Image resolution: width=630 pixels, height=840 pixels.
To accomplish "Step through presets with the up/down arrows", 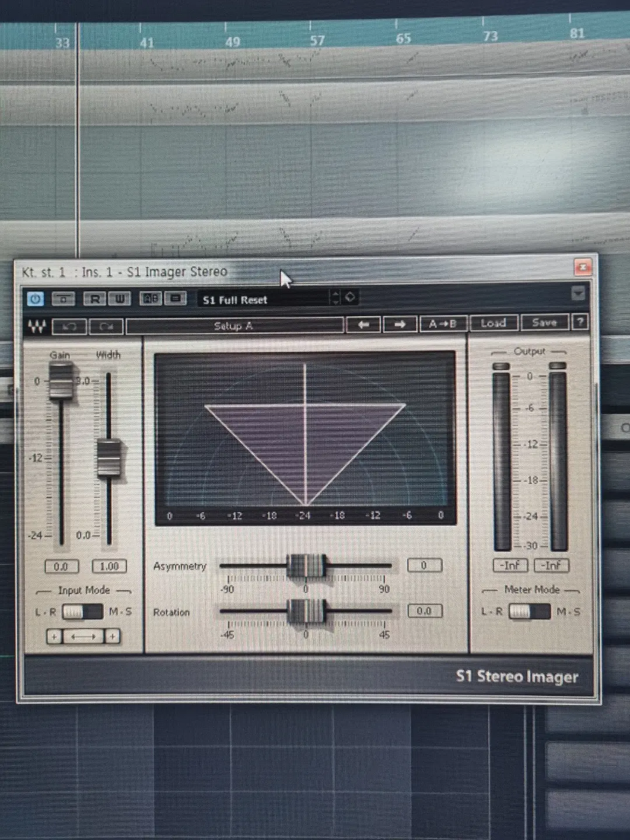I will 335,298.
